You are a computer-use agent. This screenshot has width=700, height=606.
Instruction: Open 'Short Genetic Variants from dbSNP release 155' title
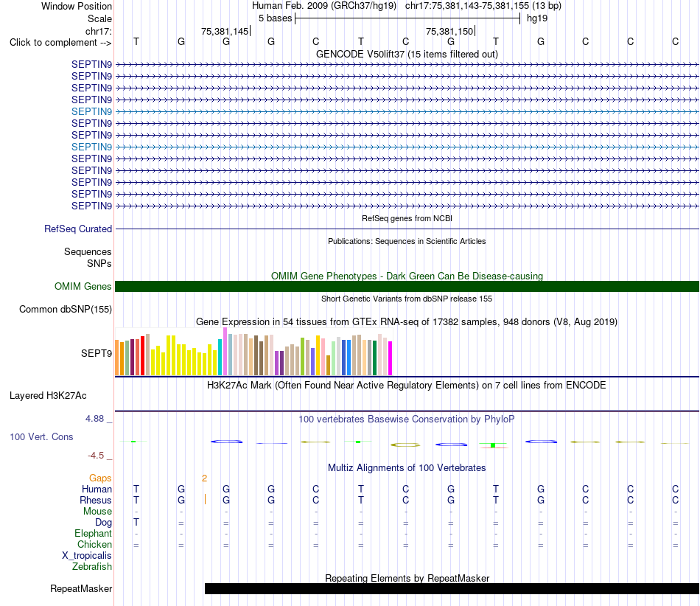click(407, 299)
